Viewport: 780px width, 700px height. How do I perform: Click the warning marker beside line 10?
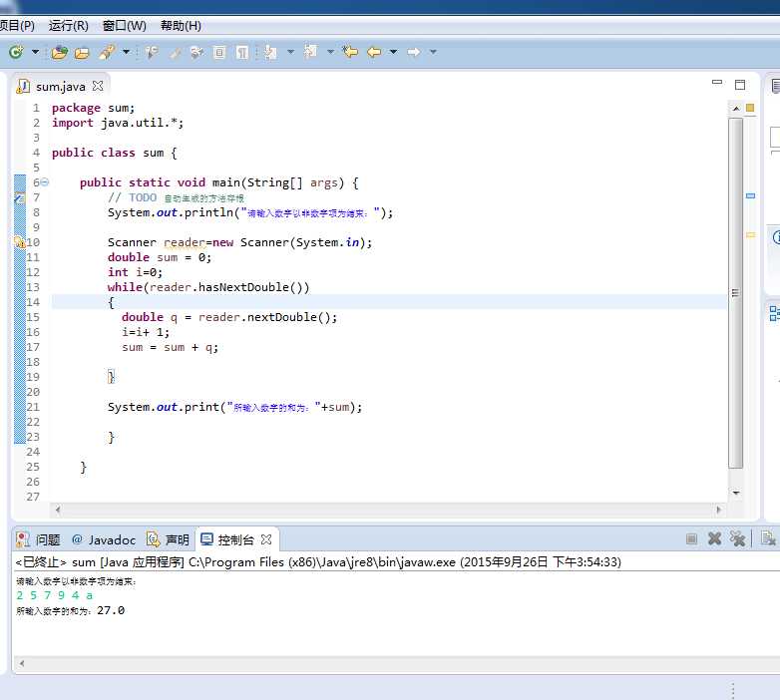[19, 242]
